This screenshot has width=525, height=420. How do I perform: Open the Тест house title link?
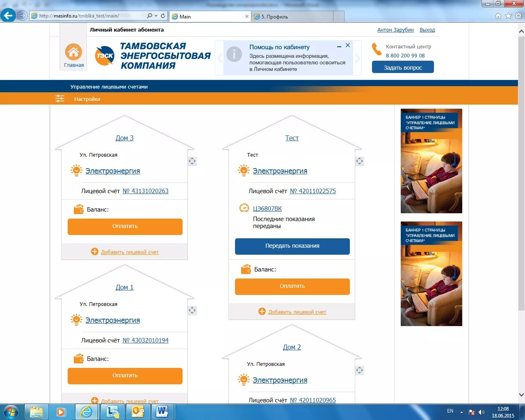[x=292, y=138]
